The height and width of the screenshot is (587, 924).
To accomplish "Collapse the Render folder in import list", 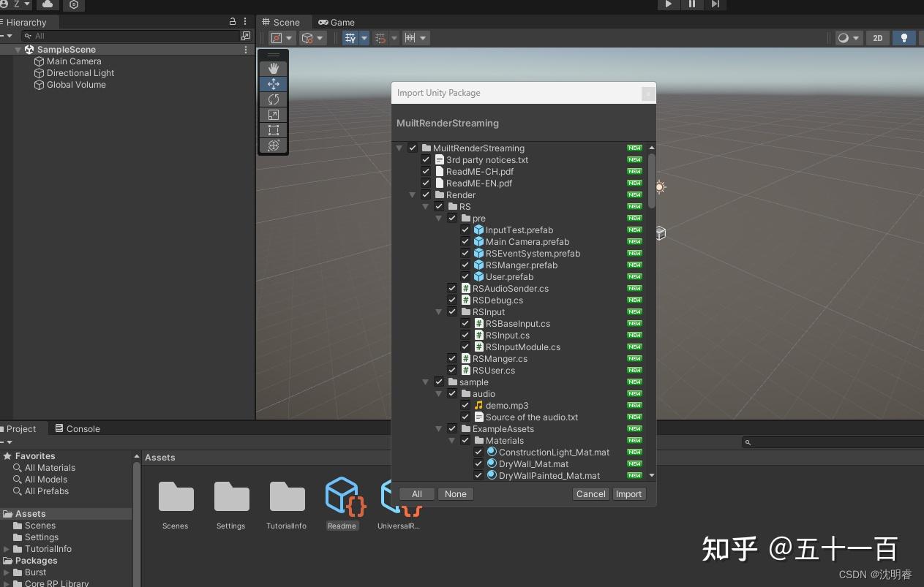I will (x=413, y=195).
